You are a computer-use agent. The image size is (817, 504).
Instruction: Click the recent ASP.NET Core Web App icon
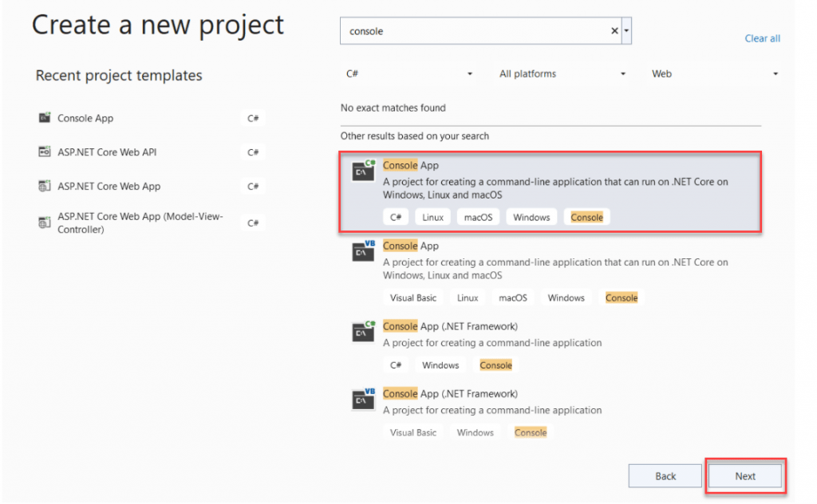[x=45, y=186]
